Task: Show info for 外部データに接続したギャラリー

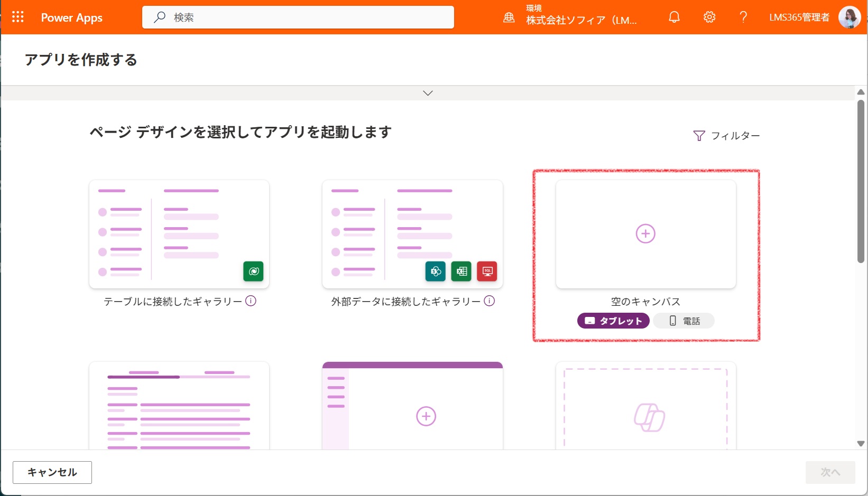Action: click(x=490, y=301)
